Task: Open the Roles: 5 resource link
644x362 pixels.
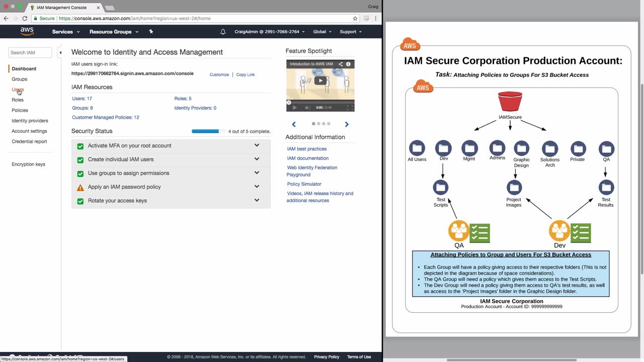Action: pos(183,99)
